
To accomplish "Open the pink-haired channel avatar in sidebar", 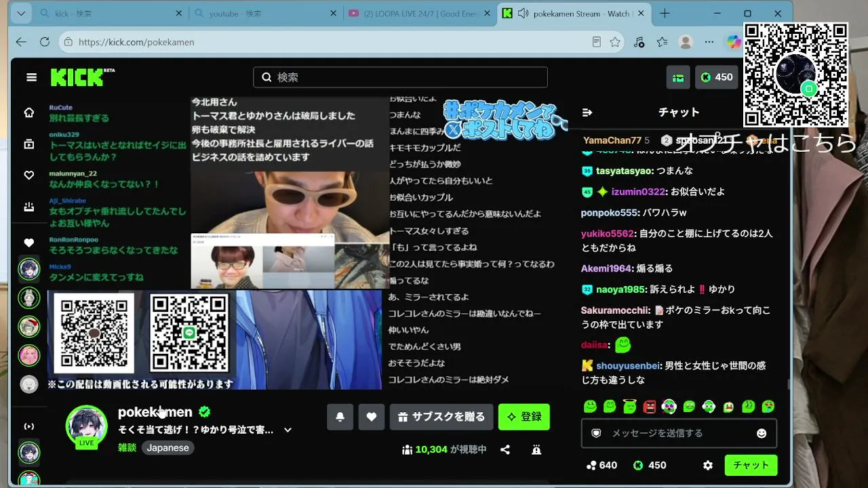I will tap(28, 355).
